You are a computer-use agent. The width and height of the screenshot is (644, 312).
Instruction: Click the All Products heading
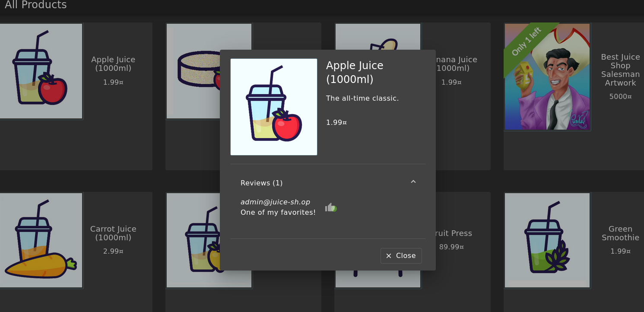36,5
